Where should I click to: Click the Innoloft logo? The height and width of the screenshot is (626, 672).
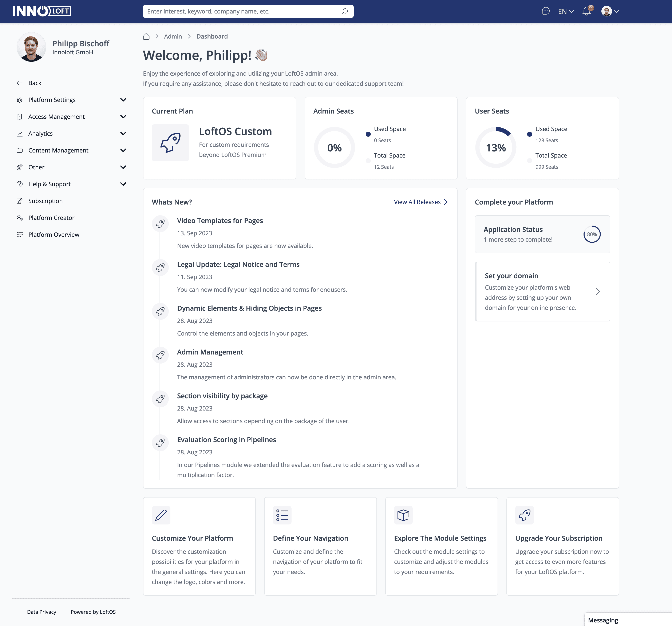(42, 11)
